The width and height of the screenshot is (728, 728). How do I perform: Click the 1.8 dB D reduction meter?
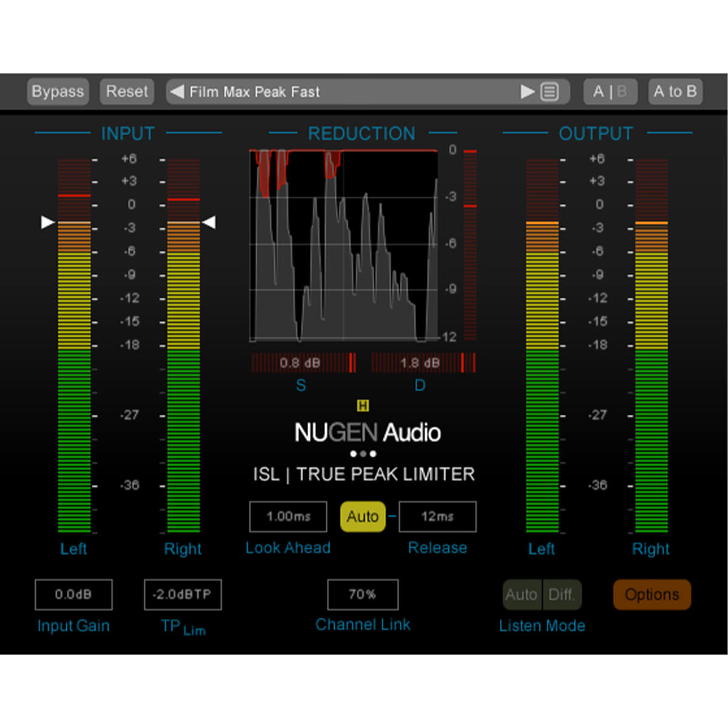(423, 363)
